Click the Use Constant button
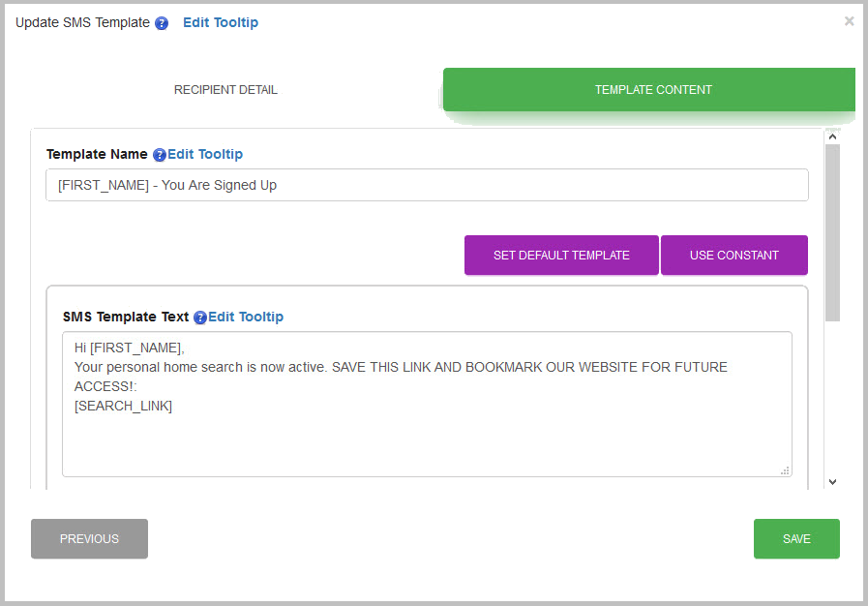The image size is (868, 606). (733, 256)
